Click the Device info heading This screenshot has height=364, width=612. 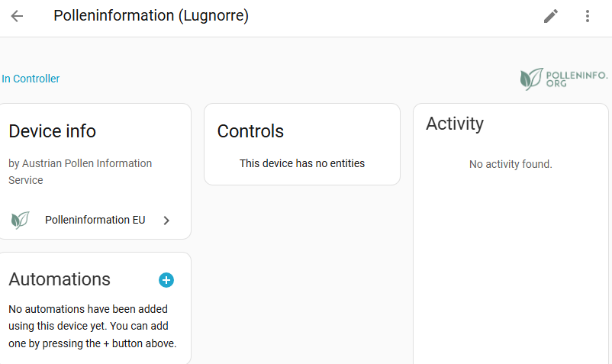pyautogui.click(x=53, y=131)
